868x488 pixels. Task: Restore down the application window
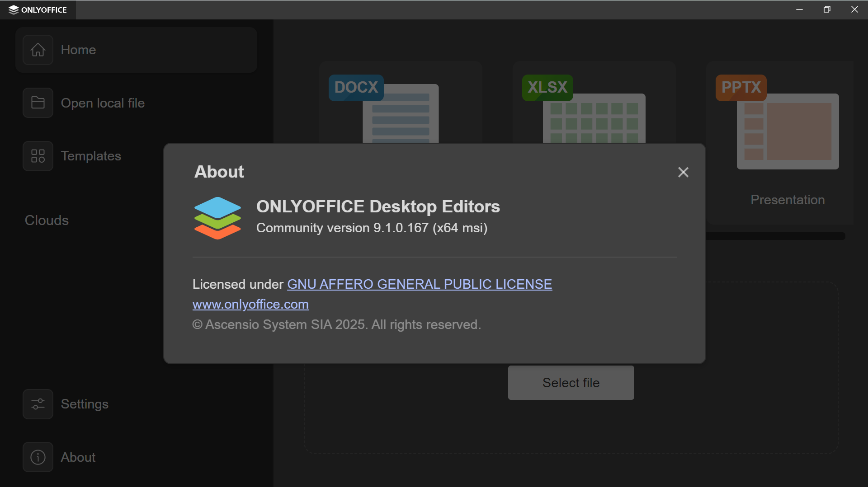827,9
